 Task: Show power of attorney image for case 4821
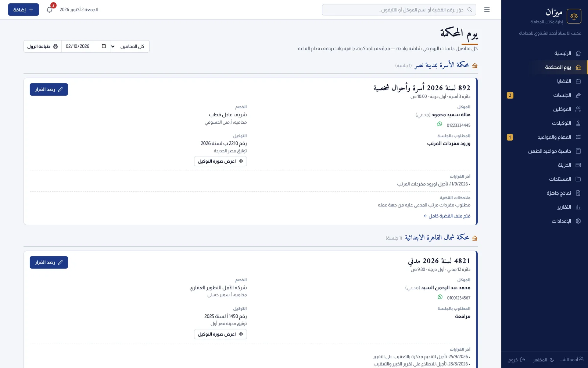tap(220, 334)
